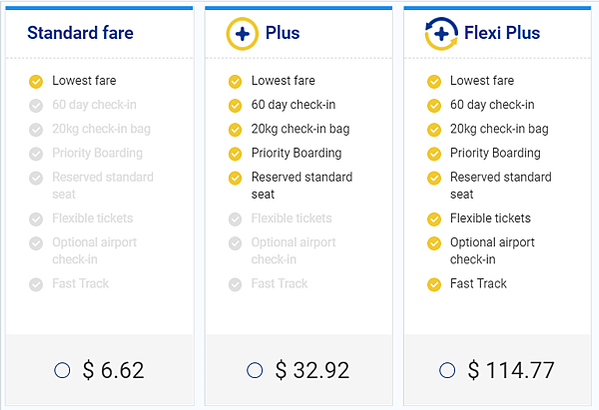Click the Fast Track checkmark in Flexi Plus
599x410 pixels.
[x=434, y=284]
